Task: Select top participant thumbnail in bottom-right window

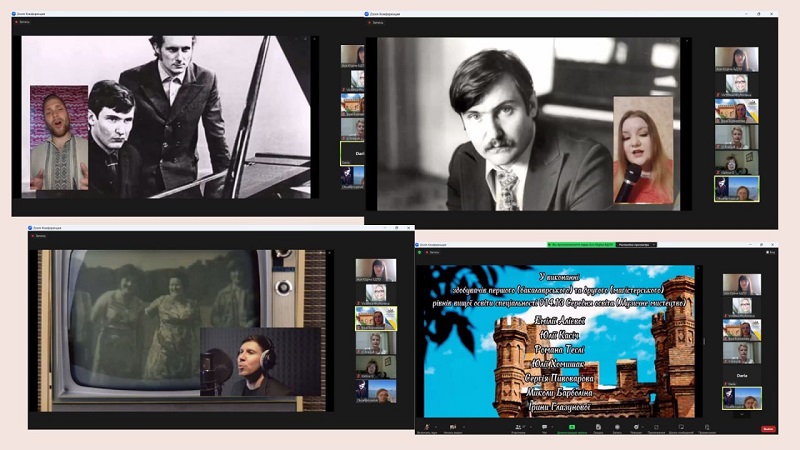Action: (x=742, y=284)
